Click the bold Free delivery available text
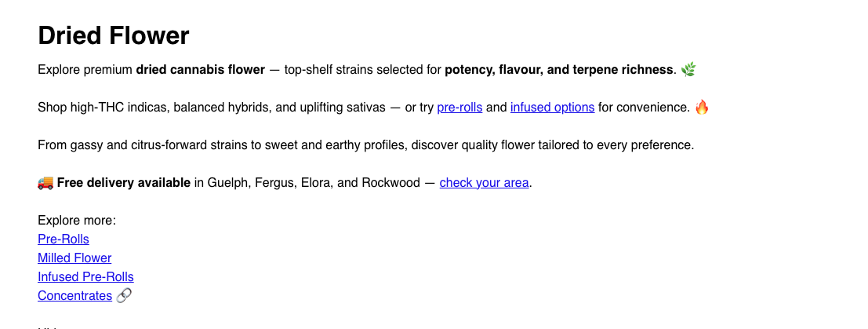Image resolution: width=868 pixels, height=329 pixels. click(123, 183)
